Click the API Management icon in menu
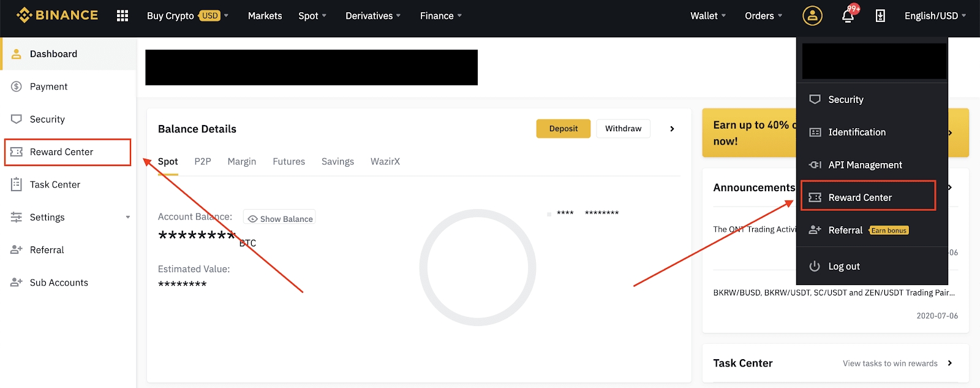Screen dimensions: 980x388 pos(815,165)
